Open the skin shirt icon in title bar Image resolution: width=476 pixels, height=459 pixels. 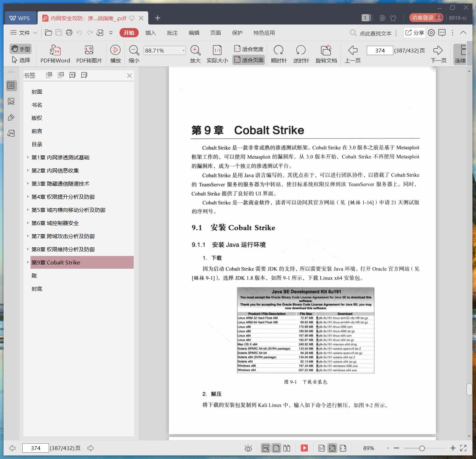point(393,18)
